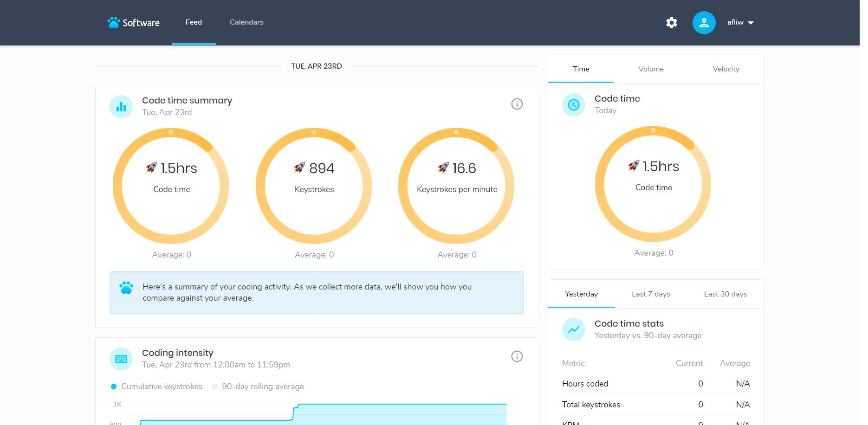Switch to the Volume tab
This screenshot has width=868, height=425.
[x=651, y=69]
